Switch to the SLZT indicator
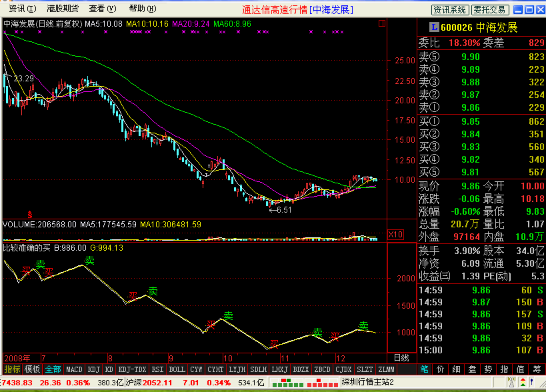546x392 pixels. point(365,369)
